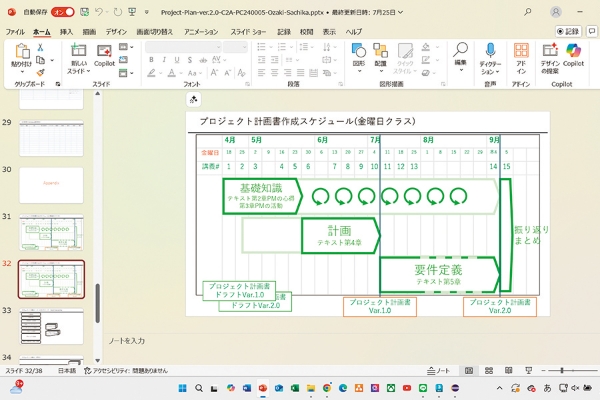Click the Add-ins (アドイン) icon
Image resolution: width=600 pixels, height=400 pixels.
521,51
